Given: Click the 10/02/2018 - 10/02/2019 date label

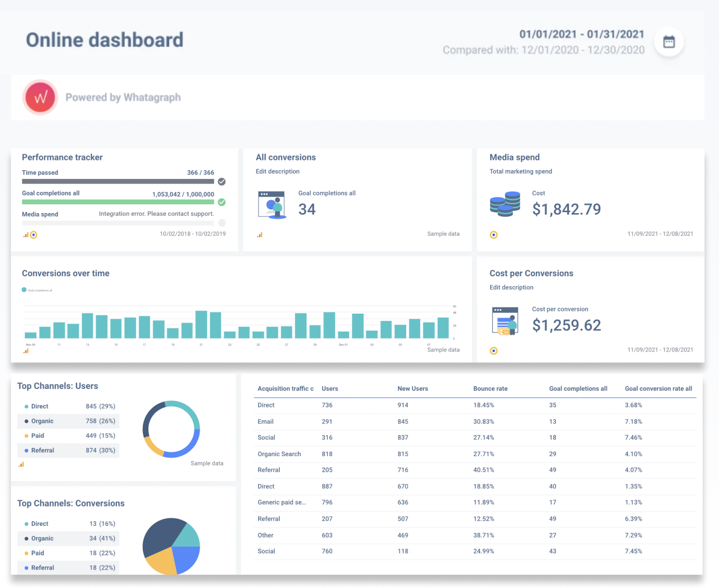Looking at the screenshot, I should point(193,234).
